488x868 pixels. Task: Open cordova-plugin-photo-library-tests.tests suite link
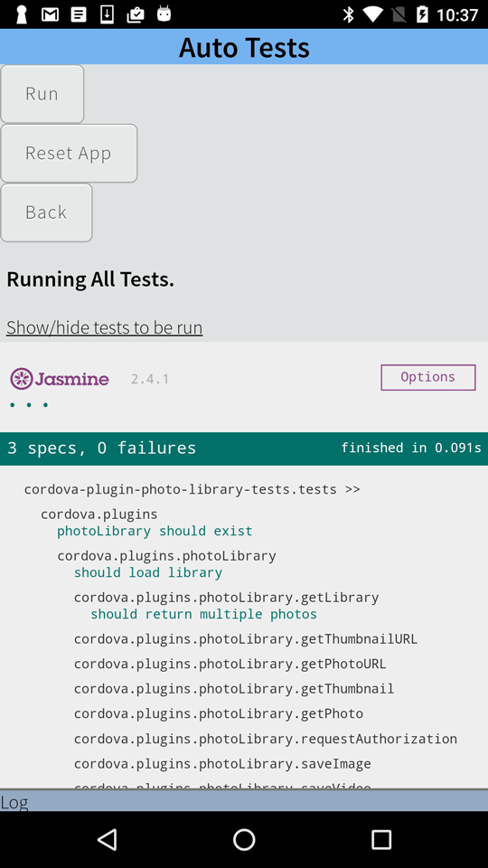point(192,489)
